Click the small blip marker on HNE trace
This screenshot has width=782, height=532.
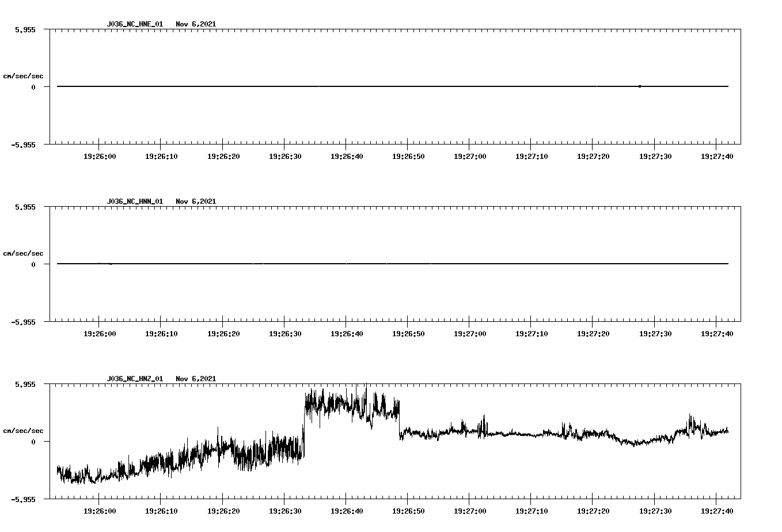click(640, 86)
